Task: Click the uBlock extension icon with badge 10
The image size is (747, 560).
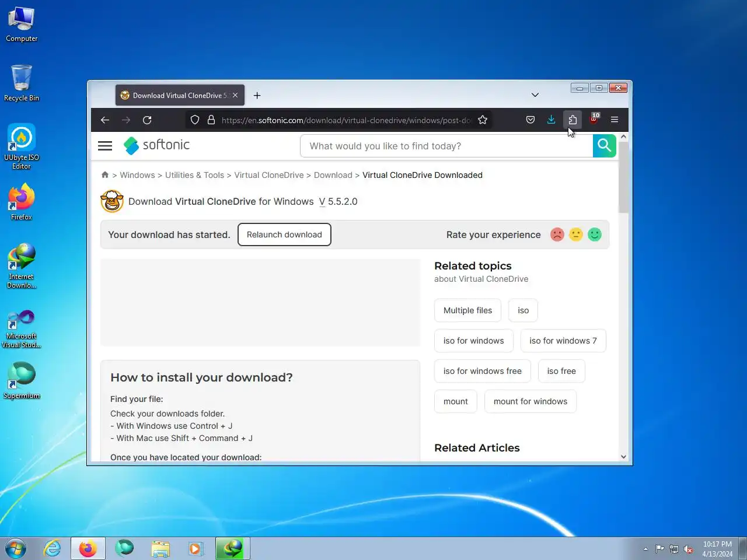Action: [594, 119]
